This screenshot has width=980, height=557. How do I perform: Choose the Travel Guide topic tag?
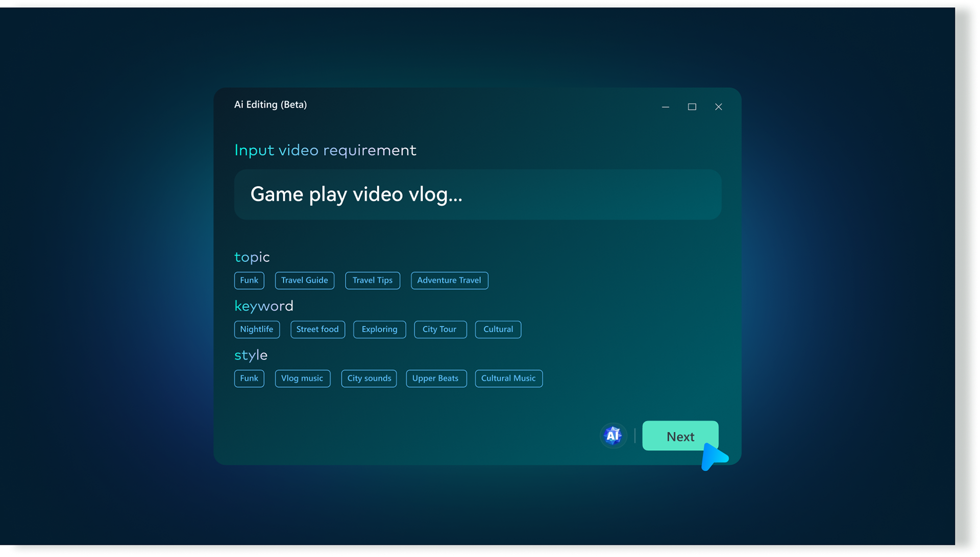coord(304,280)
